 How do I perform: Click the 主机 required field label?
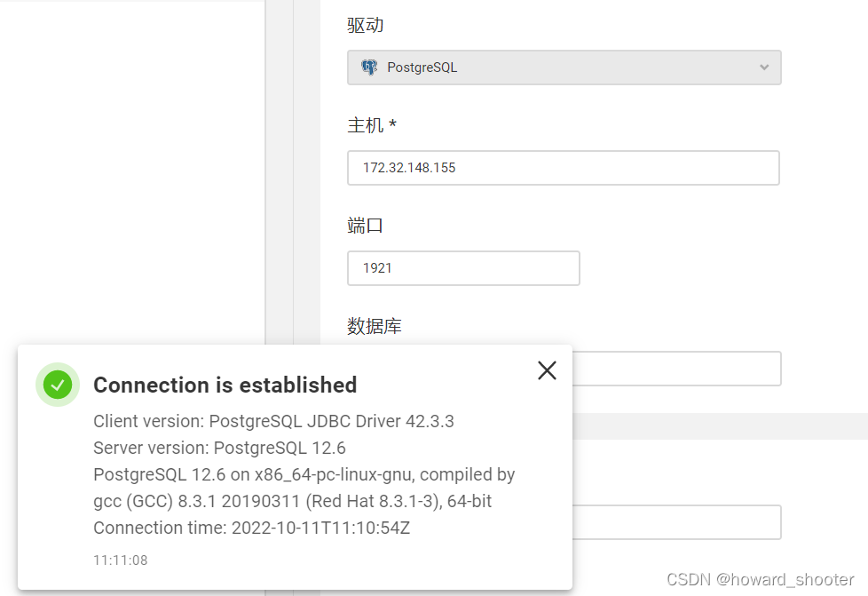370,125
